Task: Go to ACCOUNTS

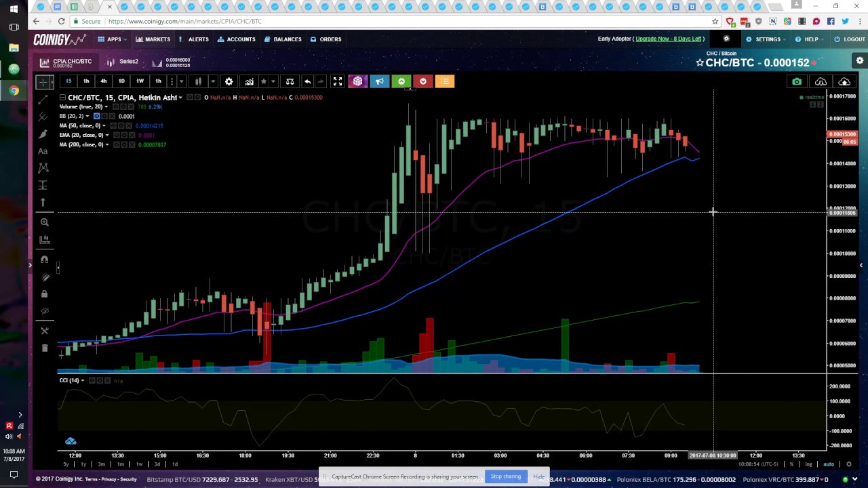Action: (x=237, y=39)
